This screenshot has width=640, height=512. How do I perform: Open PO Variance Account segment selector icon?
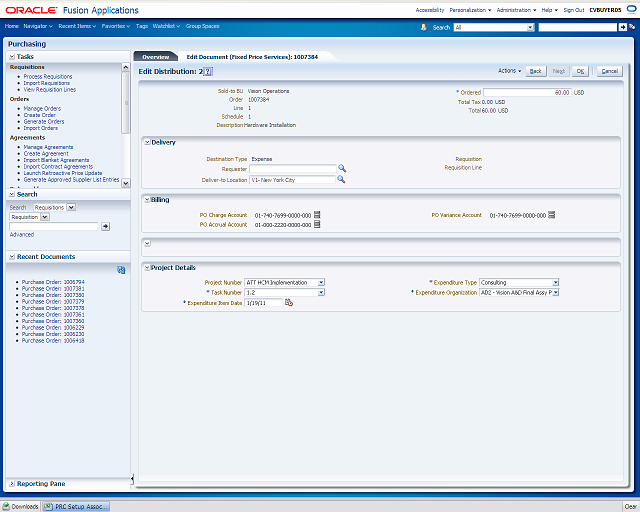coord(551,215)
